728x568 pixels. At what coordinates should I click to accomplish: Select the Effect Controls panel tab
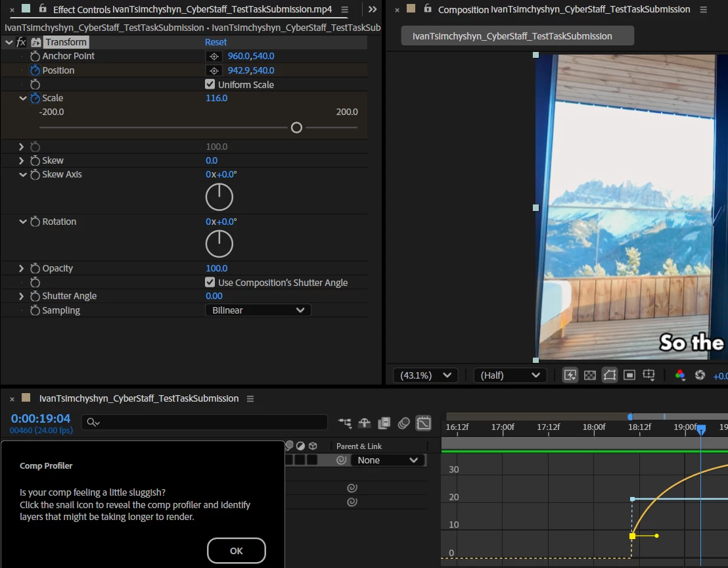tap(193, 9)
